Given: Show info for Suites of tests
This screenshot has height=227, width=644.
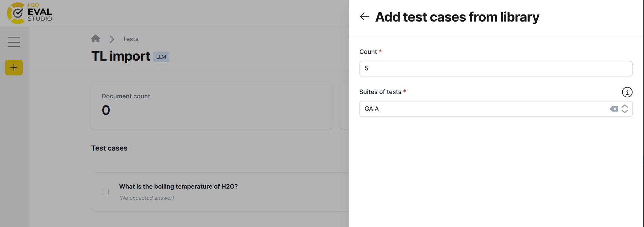Looking at the screenshot, I should pyautogui.click(x=627, y=92).
